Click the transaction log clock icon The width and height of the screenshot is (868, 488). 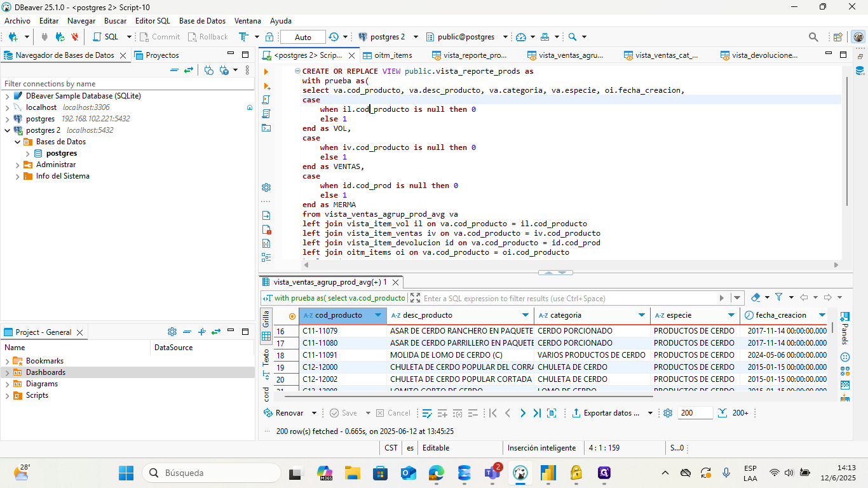point(334,37)
